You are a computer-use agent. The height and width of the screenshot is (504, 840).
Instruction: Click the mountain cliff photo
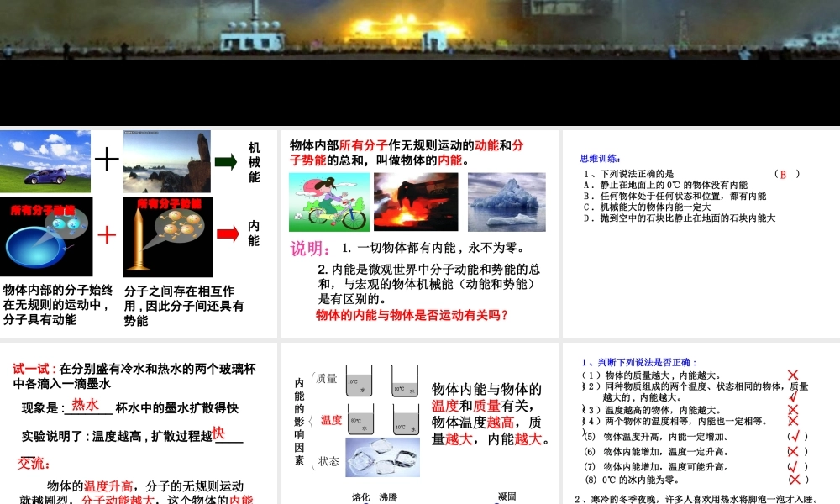pyautogui.click(x=166, y=161)
